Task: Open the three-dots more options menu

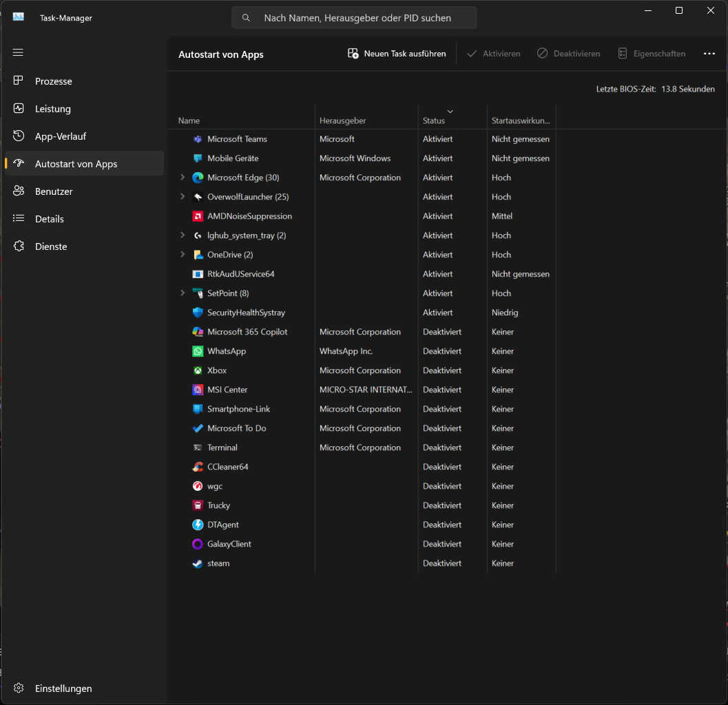Action: pos(709,54)
